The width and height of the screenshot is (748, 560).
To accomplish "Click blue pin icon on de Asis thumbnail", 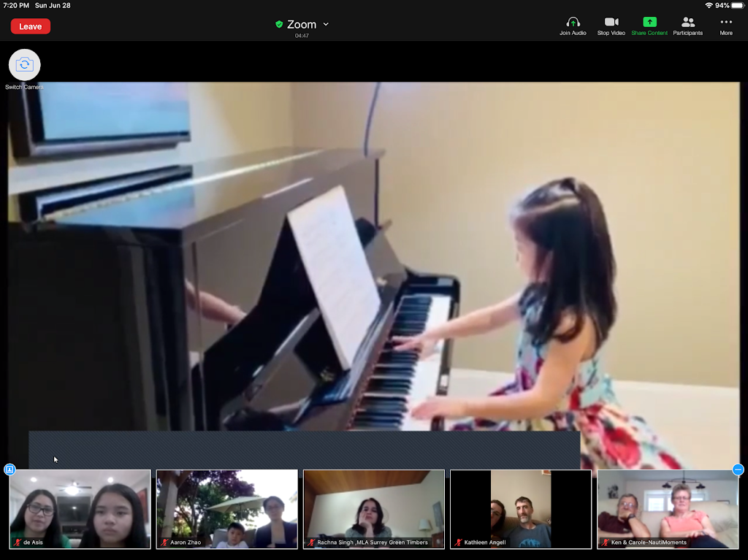I will click(x=9, y=470).
